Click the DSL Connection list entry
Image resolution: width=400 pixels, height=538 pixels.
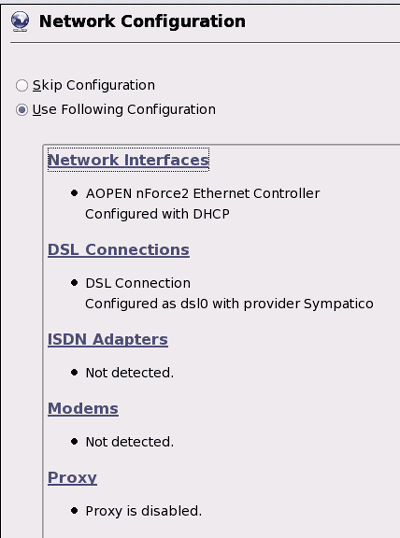(x=138, y=283)
